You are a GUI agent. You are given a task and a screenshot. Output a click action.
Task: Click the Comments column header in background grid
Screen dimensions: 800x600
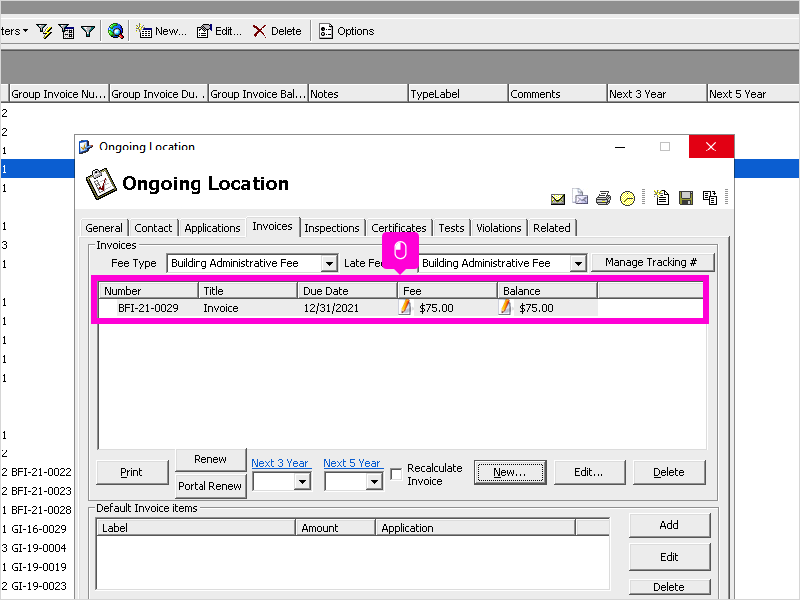click(x=558, y=94)
